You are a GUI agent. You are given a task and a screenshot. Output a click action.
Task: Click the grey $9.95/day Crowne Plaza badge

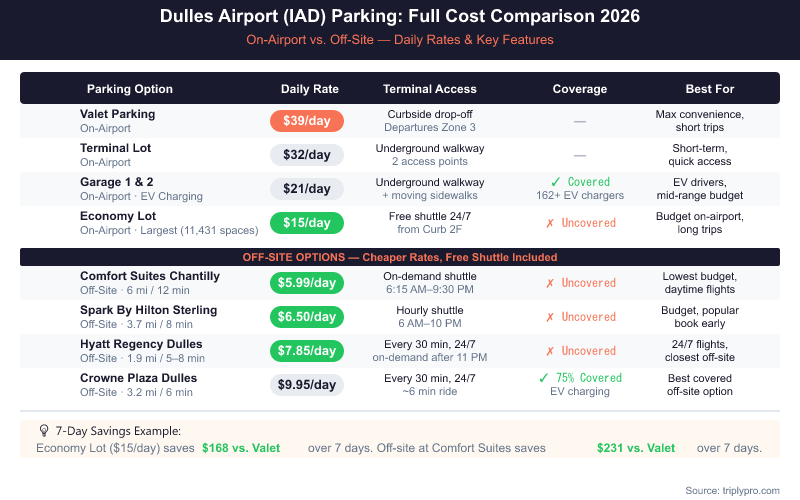coord(307,385)
